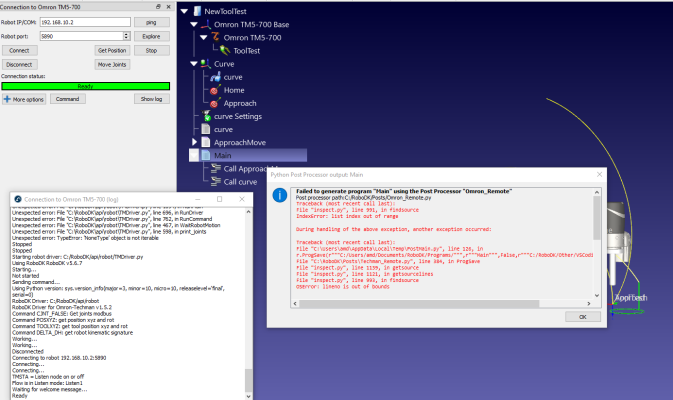Click the ToolTest tool icon

(224, 50)
